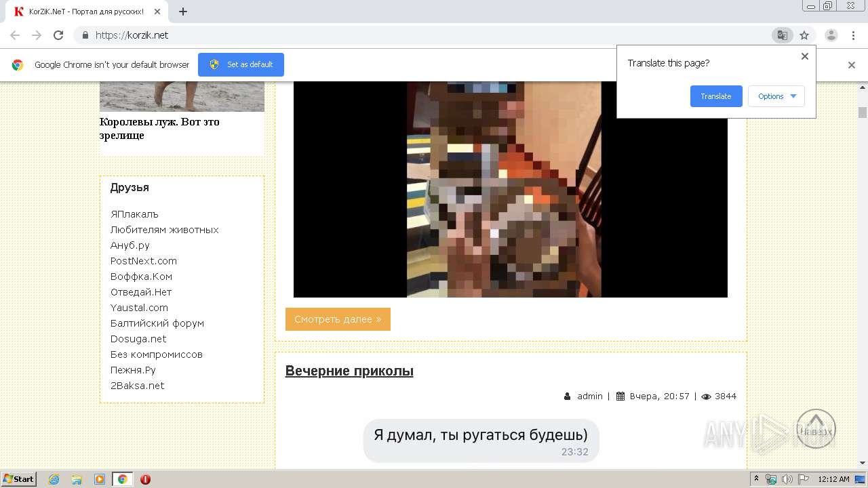Image resolution: width=868 pixels, height=488 pixels.
Task: Go back to the previous page
Action: point(15,35)
